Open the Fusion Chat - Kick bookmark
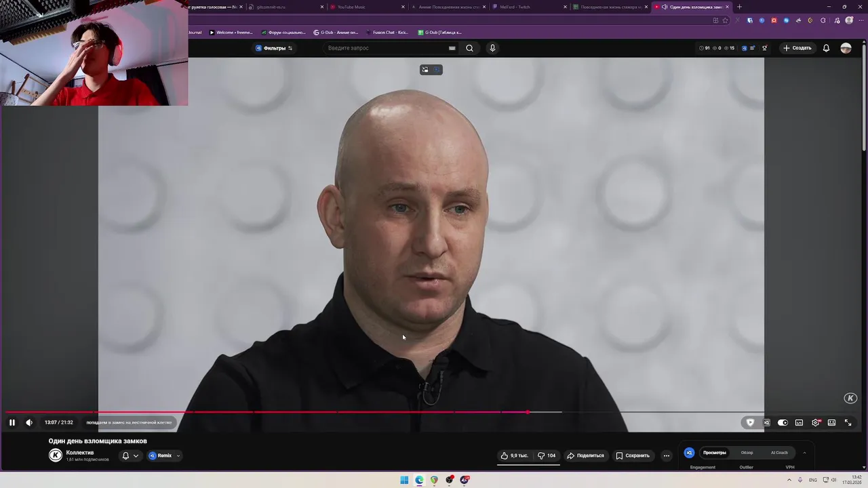This screenshot has width=868, height=488. pos(387,33)
